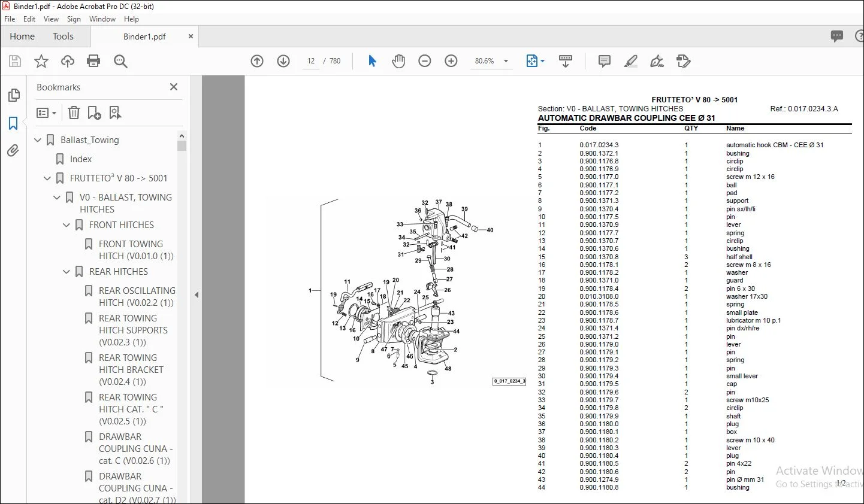Open REAR TOWING HITCH BRACKET bookmark

tap(131, 370)
